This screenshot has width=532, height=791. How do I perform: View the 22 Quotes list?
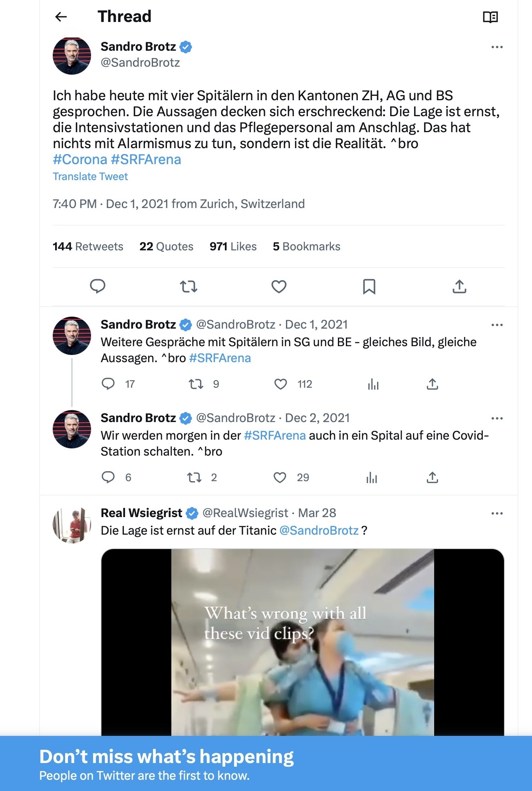(x=166, y=246)
